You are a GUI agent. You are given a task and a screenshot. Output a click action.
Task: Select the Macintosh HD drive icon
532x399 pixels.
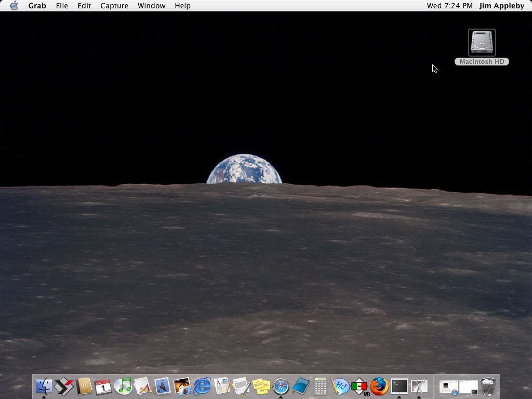[x=482, y=43]
